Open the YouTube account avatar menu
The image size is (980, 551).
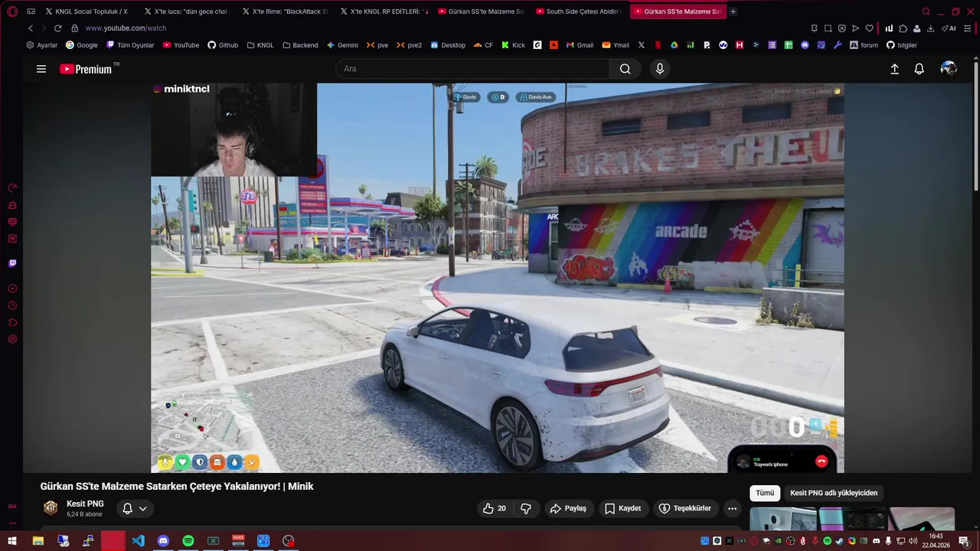point(949,69)
